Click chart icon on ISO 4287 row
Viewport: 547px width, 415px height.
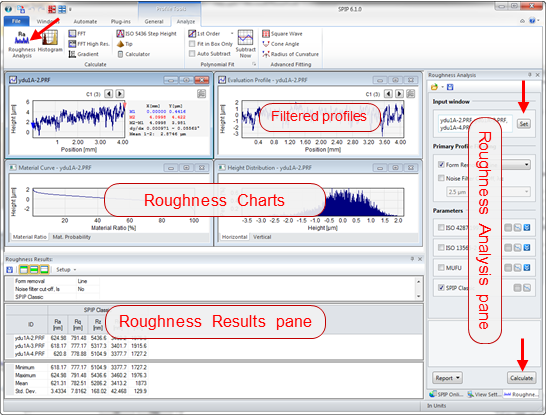[x=518, y=228]
